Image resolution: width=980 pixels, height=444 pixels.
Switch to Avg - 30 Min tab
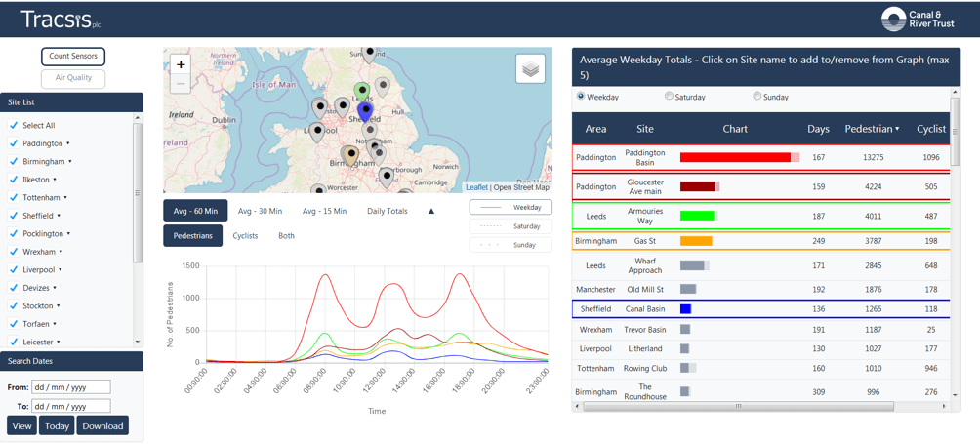pyautogui.click(x=260, y=211)
